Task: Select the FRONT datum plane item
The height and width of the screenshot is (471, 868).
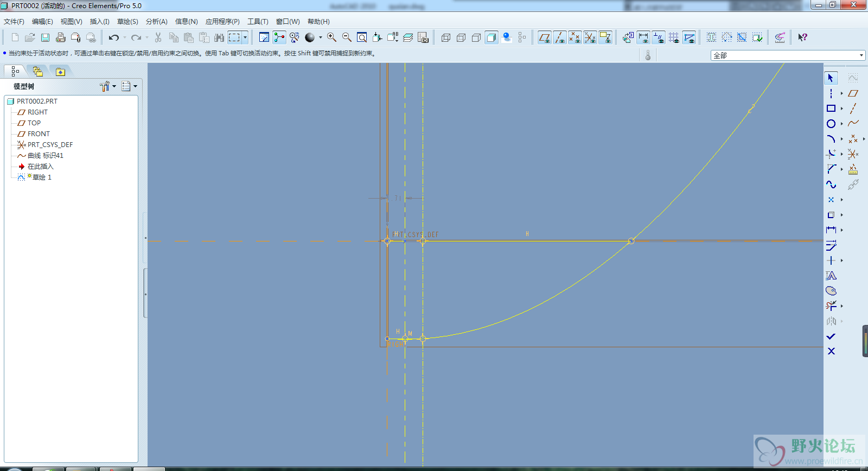Action: point(39,134)
